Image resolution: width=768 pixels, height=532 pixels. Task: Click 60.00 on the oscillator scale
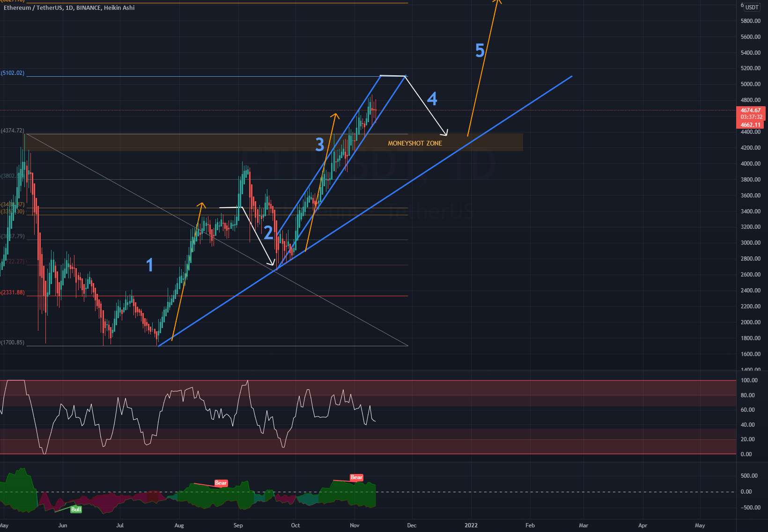click(748, 410)
